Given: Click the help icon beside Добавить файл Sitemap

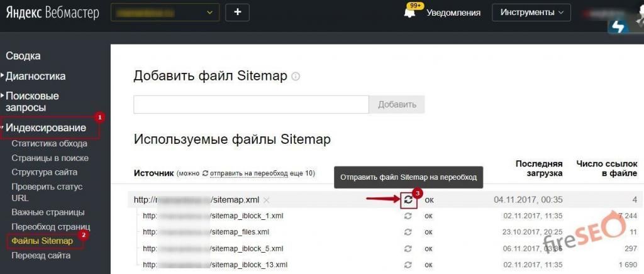Looking at the screenshot, I should click(x=296, y=77).
